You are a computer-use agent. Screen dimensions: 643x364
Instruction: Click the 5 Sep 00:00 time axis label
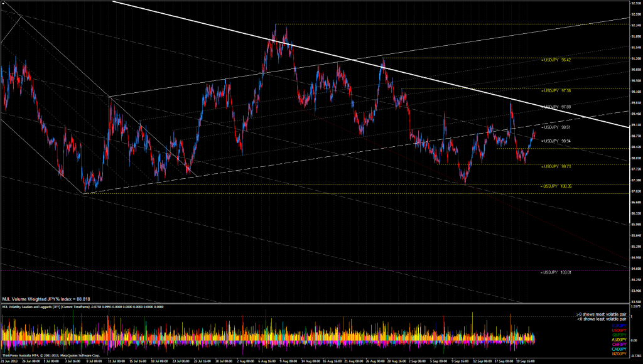pyautogui.click(x=438, y=361)
